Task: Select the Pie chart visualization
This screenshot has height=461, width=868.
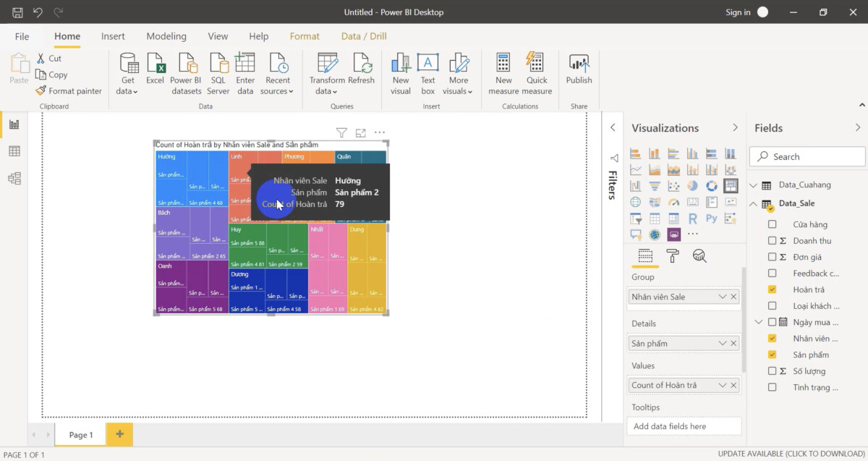Action: click(x=693, y=185)
